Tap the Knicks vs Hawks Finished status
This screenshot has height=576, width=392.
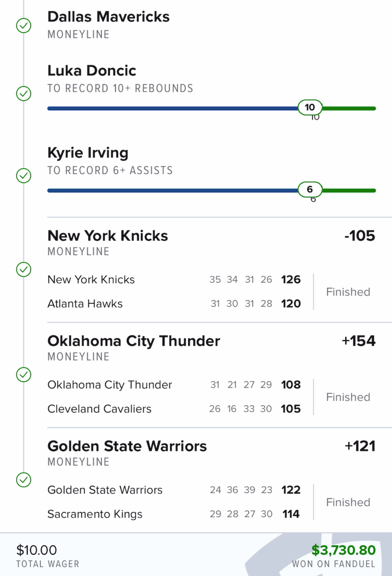(x=348, y=292)
